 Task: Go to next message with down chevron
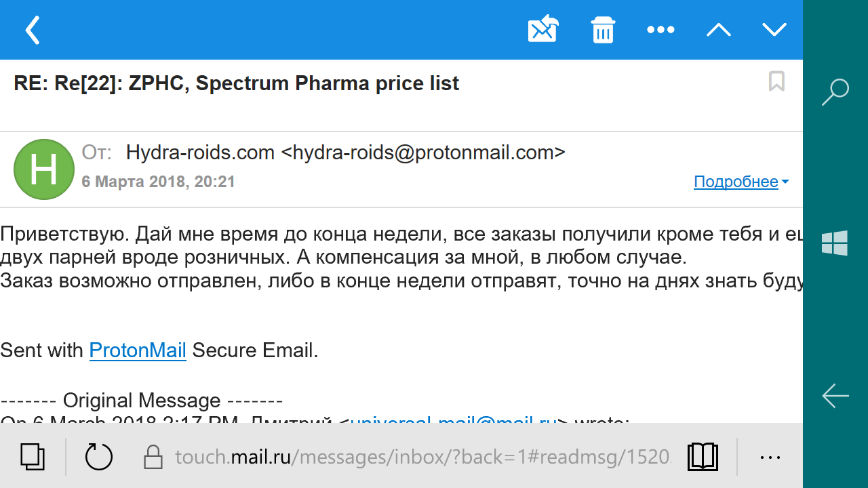coord(774,30)
